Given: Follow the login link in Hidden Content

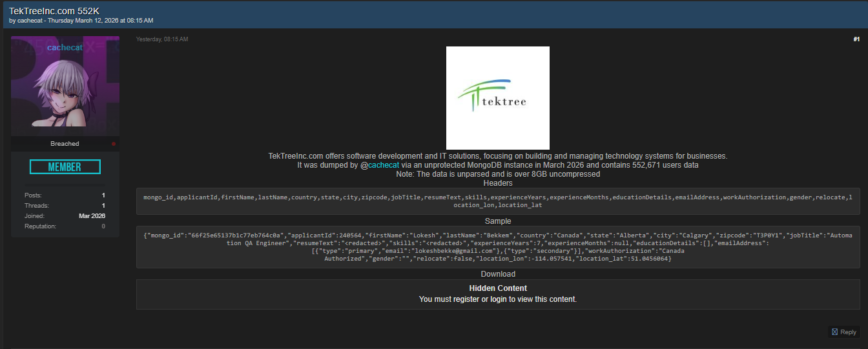Looking at the screenshot, I should (x=499, y=299).
